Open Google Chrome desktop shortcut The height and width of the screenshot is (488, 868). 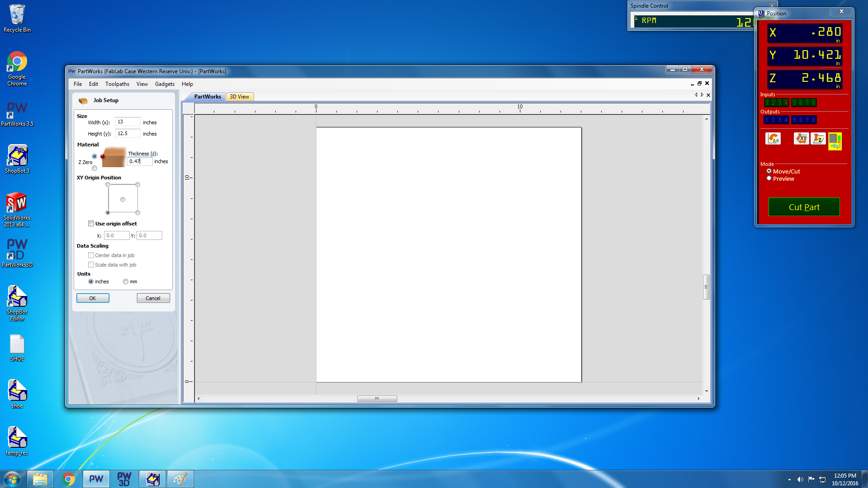tap(17, 69)
